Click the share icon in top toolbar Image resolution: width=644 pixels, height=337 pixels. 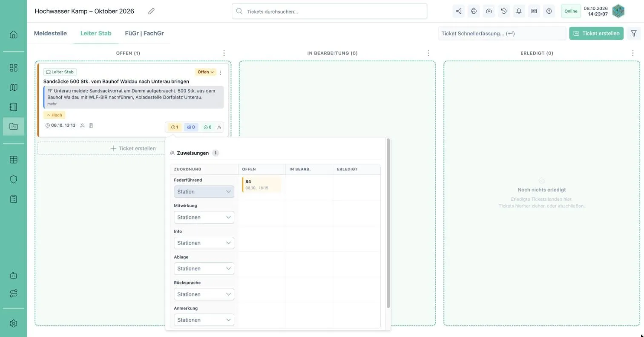coord(459,11)
